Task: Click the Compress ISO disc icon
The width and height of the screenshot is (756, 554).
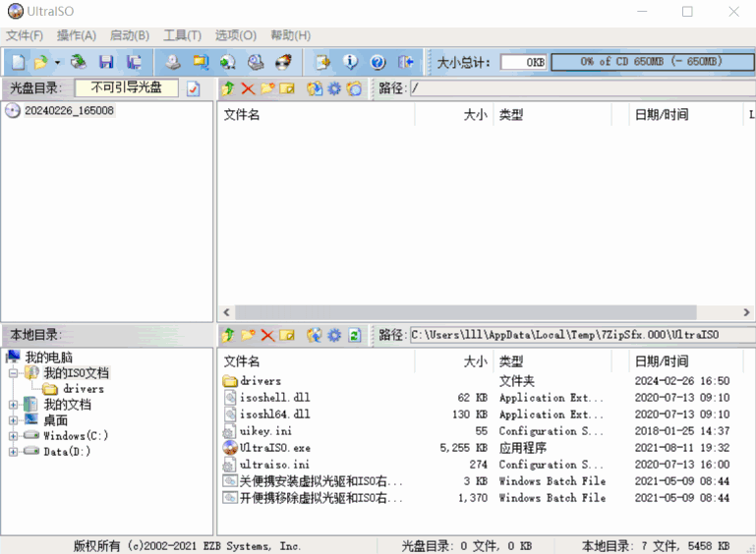Action: 227,62
